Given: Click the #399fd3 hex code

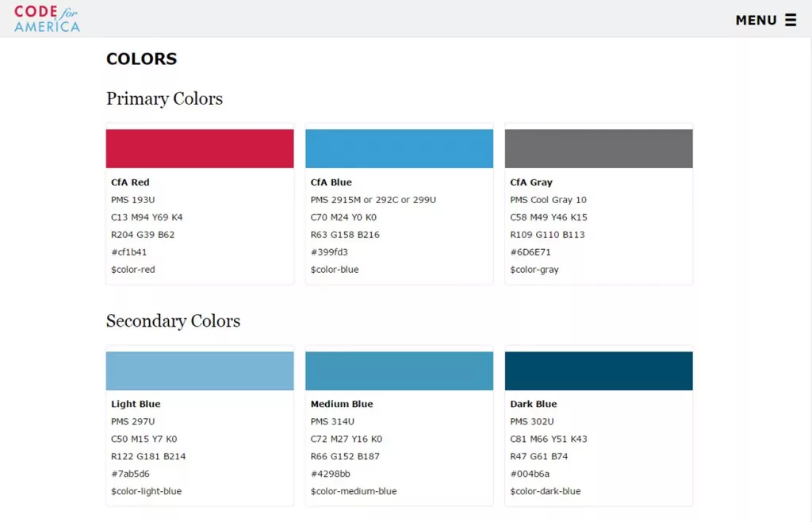Looking at the screenshot, I should tap(329, 252).
